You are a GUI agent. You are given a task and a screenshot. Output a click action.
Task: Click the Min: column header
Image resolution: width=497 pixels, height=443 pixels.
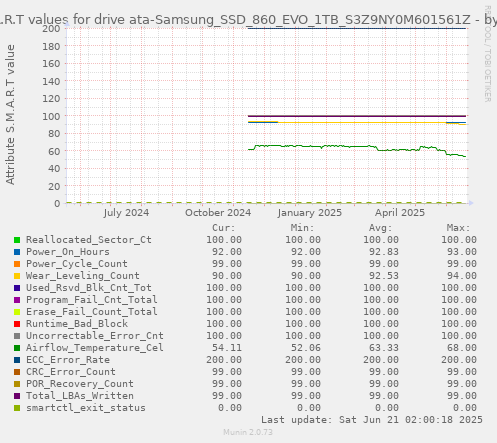(302, 228)
